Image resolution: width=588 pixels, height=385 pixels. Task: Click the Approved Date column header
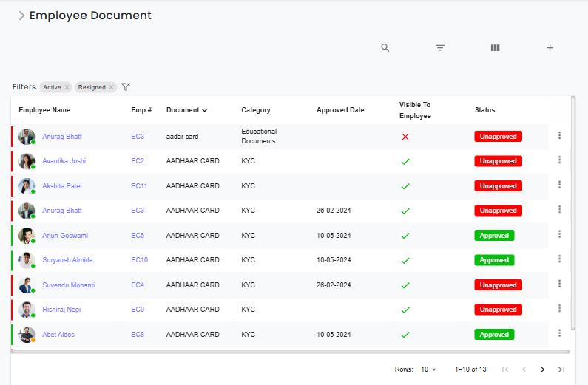(x=340, y=110)
